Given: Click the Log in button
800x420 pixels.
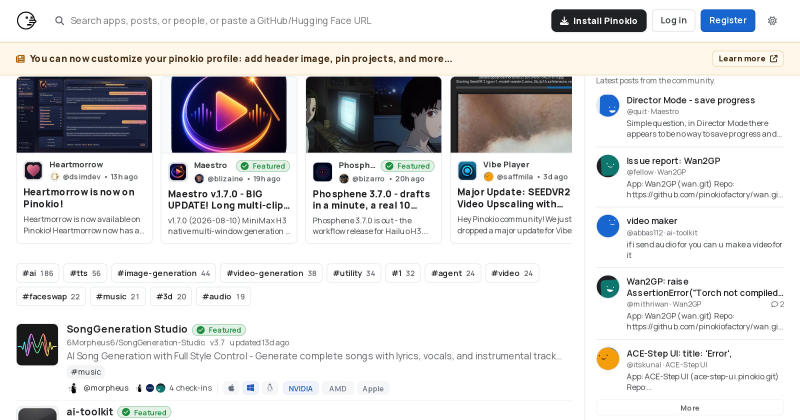Looking at the screenshot, I should [673, 20].
